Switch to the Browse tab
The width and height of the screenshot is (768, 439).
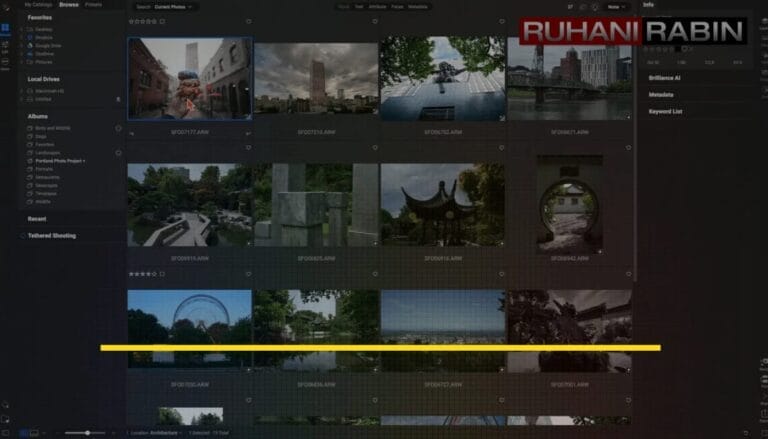pos(69,5)
